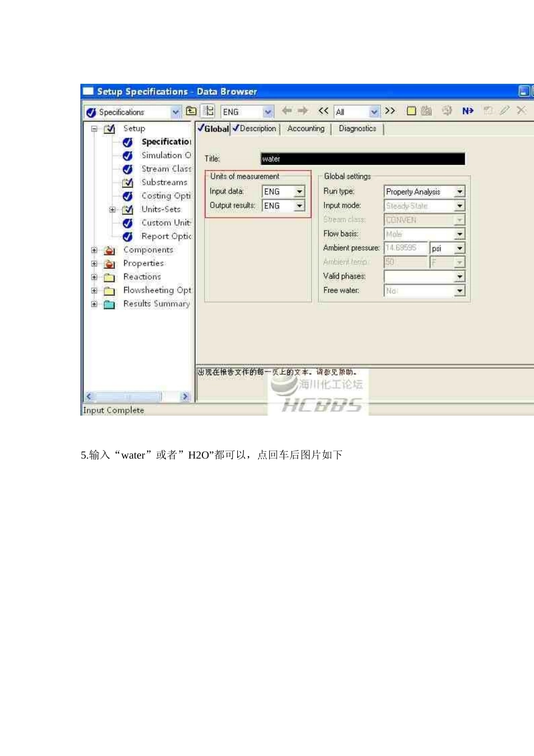
Task: Click the gear-like toolbar icon
Action: [447, 111]
